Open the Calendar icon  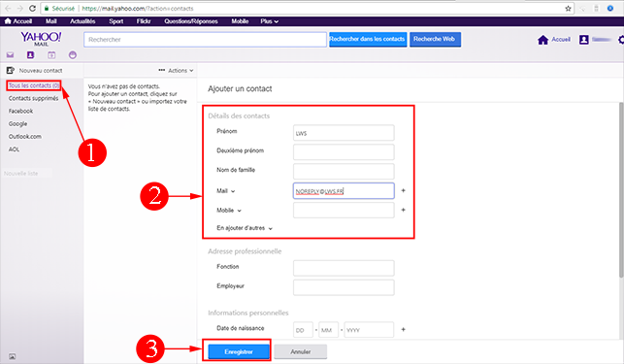51,55
